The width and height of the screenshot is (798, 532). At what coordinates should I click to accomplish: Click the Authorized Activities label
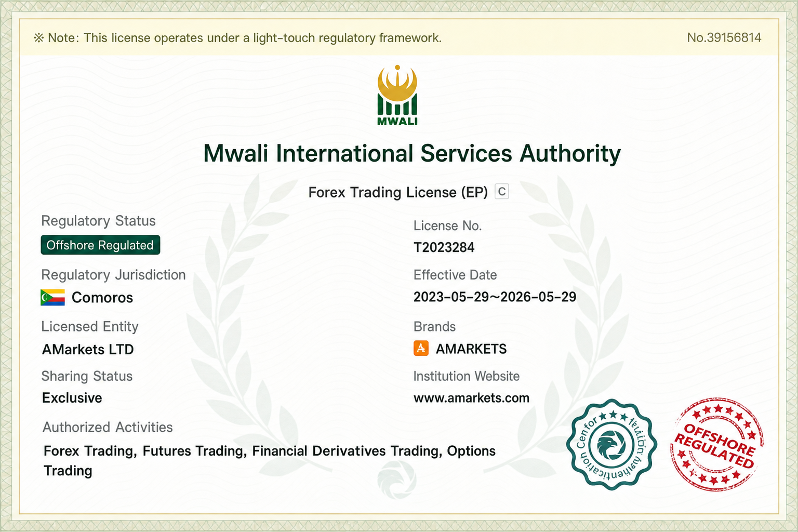click(x=108, y=427)
